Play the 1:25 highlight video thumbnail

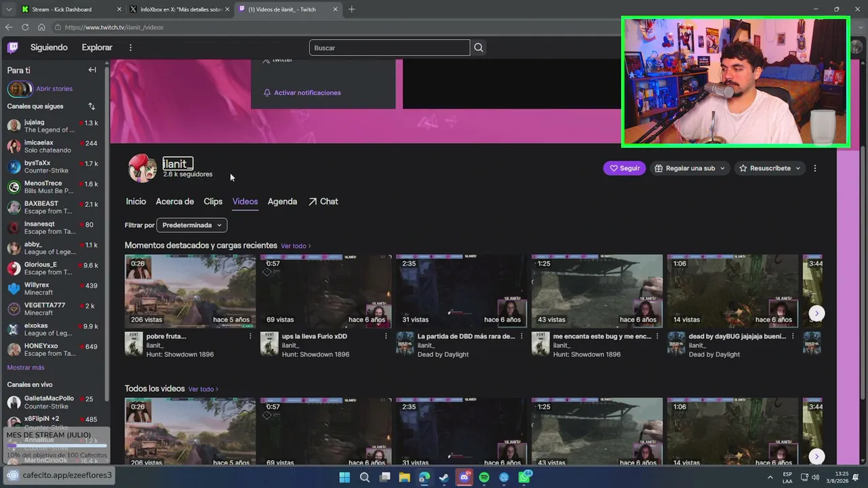pyautogui.click(x=597, y=291)
